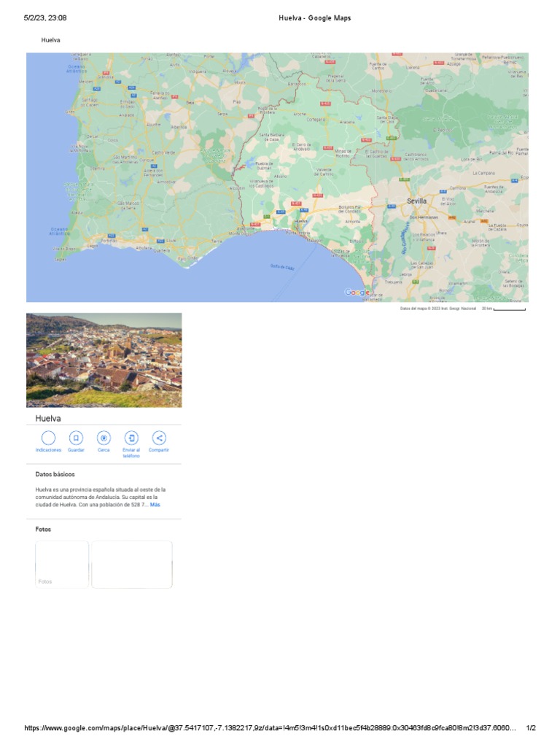Screen dimensions: 560x747
Task: Search nearby with the Cerca icon
Action: click(104, 438)
